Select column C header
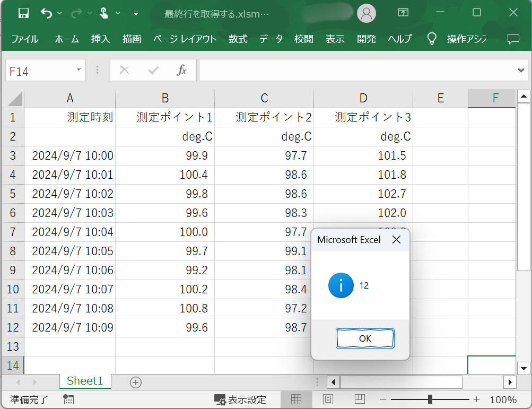 264,99
